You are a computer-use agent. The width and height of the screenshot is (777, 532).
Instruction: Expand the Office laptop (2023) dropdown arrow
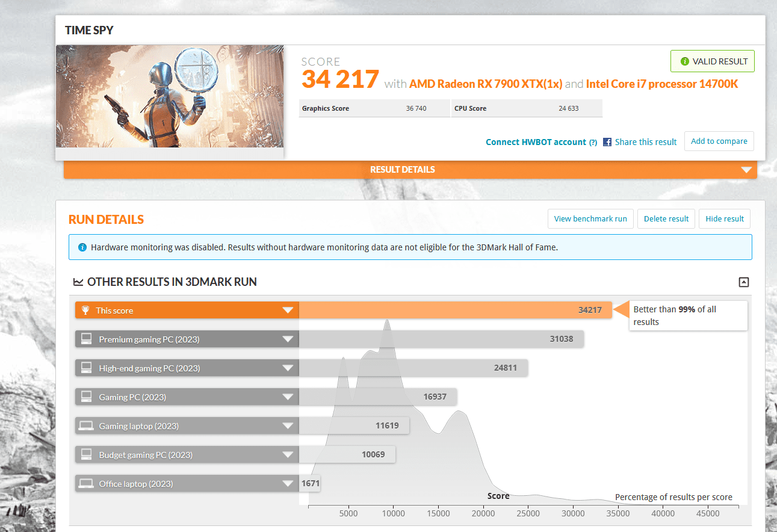[288, 484]
